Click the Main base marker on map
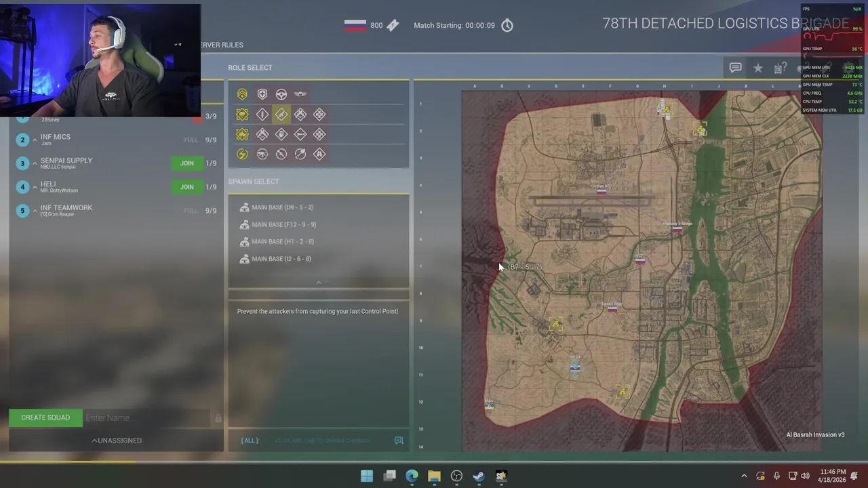868x488 pixels. tap(490, 406)
